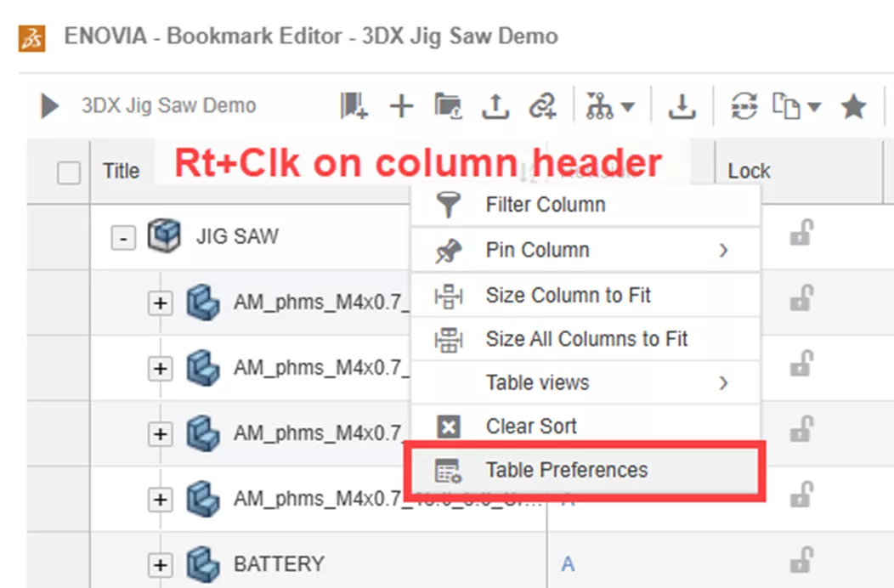This screenshot has height=588, width=894.
Task: Collapse the JIG SAW tree node
Action: [x=123, y=237]
